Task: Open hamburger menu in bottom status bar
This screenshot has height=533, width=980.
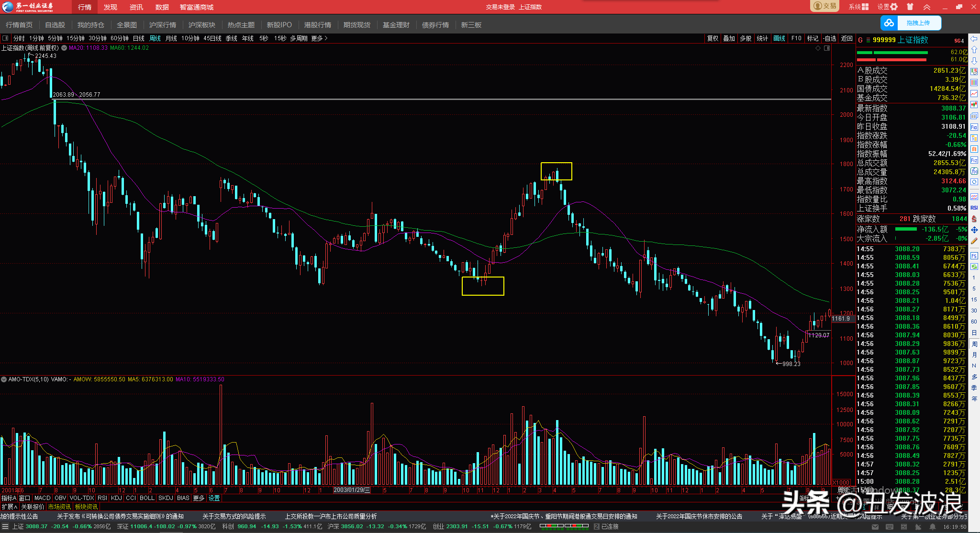Action: pyautogui.click(x=5, y=526)
